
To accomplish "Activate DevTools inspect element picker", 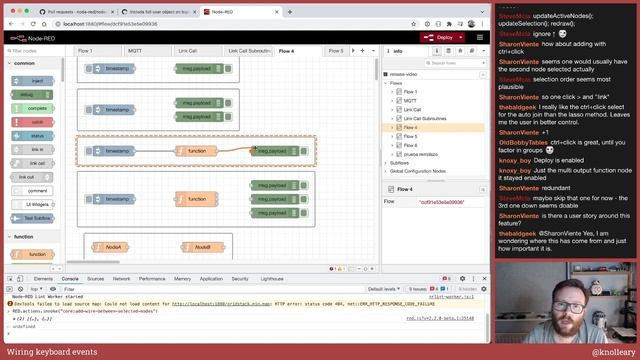I will click(x=10, y=279).
